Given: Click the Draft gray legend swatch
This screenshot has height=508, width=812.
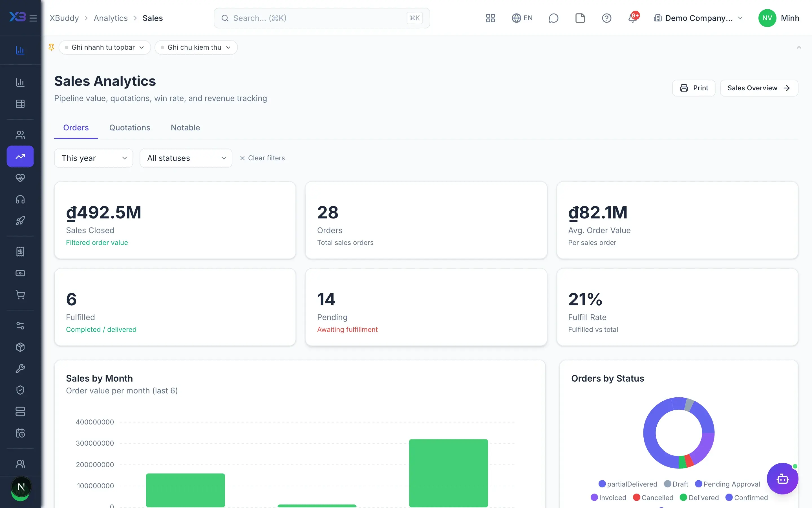Looking at the screenshot, I should [x=667, y=484].
